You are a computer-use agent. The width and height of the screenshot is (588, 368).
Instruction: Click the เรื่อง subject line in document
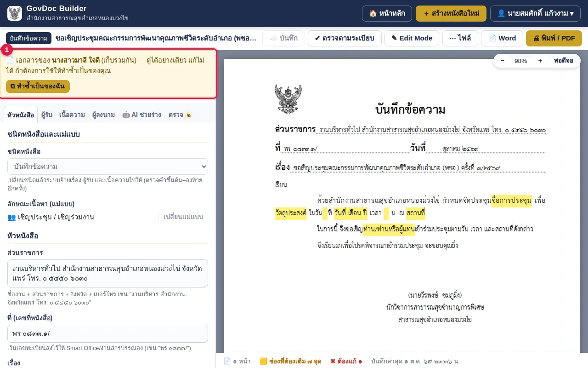click(x=410, y=167)
